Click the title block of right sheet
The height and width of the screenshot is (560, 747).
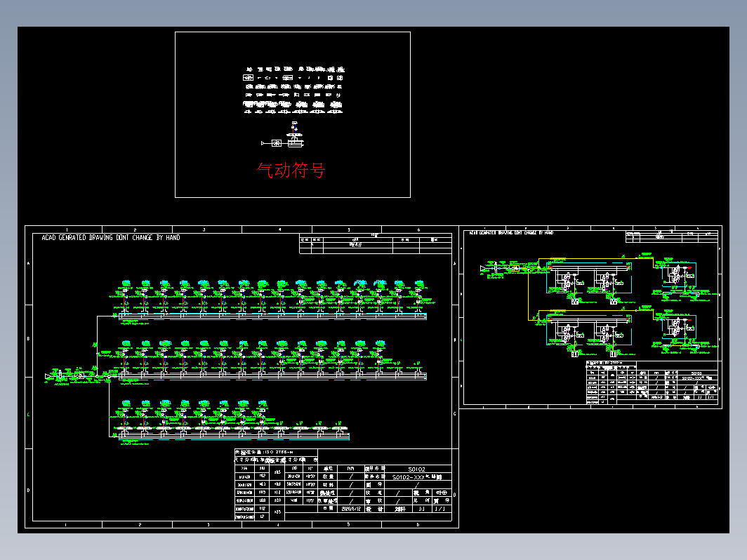[x=652, y=383]
